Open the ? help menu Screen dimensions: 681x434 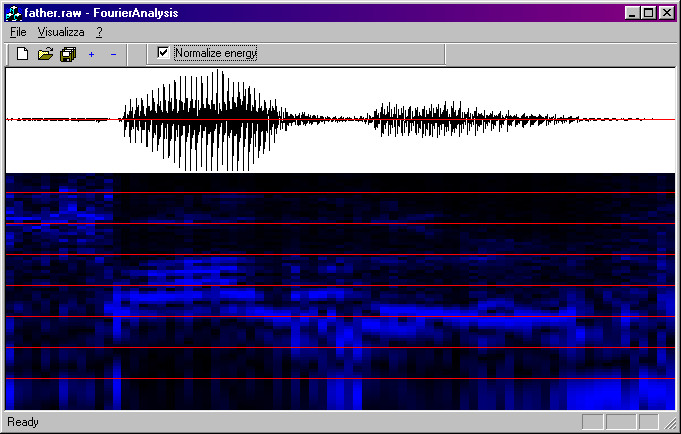[x=100, y=32]
